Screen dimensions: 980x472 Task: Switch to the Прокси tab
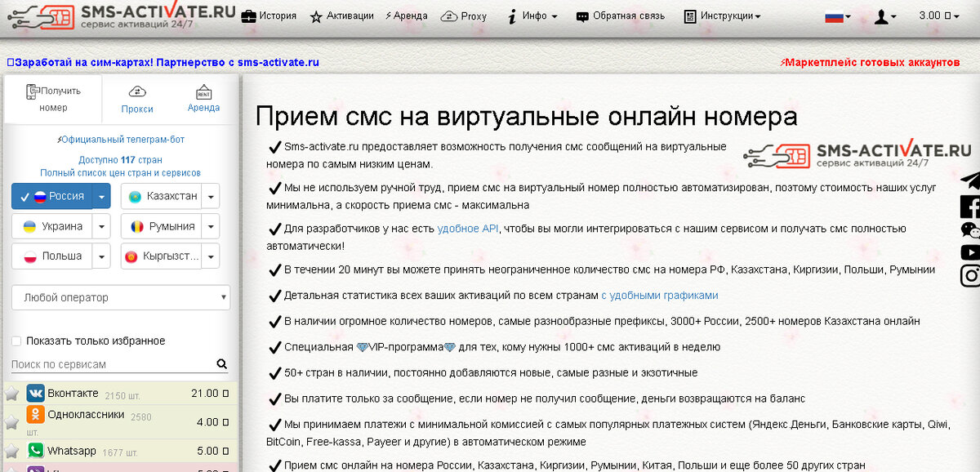click(137, 99)
